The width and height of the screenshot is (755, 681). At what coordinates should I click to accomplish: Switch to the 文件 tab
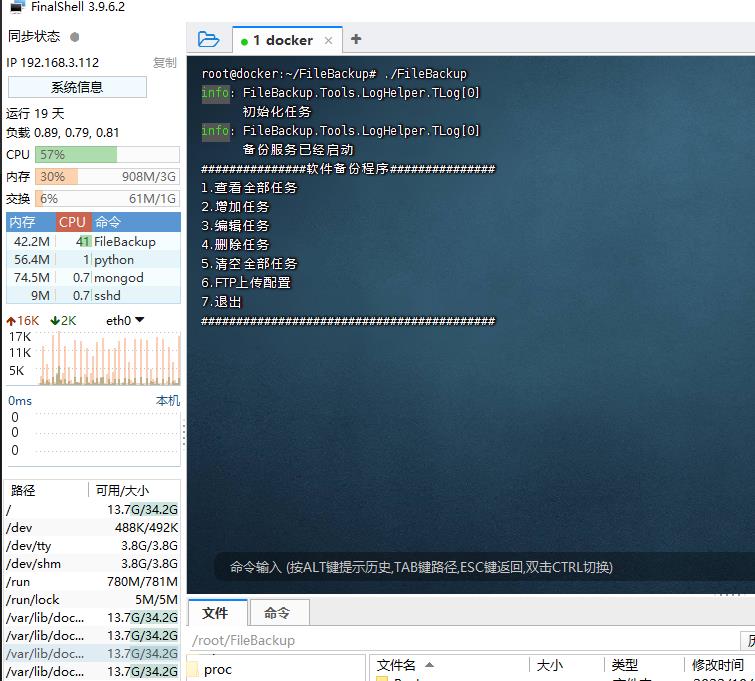point(215,613)
